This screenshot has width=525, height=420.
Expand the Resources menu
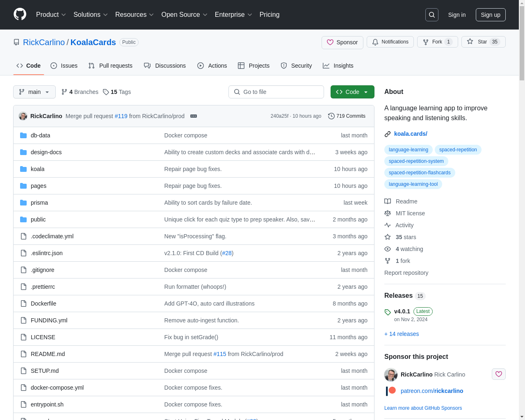pyautogui.click(x=135, y=15)
